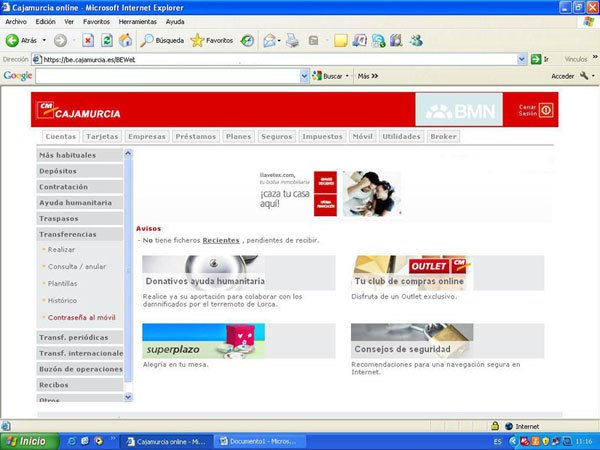Open the Mail envelope icon
600x450 pixels.
pos(269,41)
